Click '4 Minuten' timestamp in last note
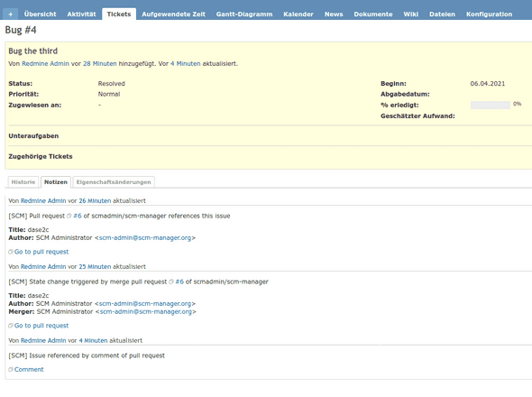 (x=93, y=341)
